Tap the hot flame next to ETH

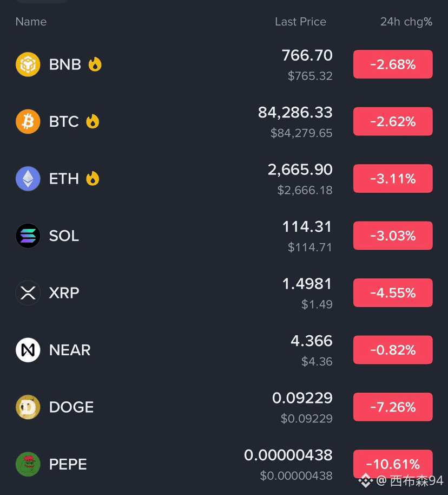point(93,179)
